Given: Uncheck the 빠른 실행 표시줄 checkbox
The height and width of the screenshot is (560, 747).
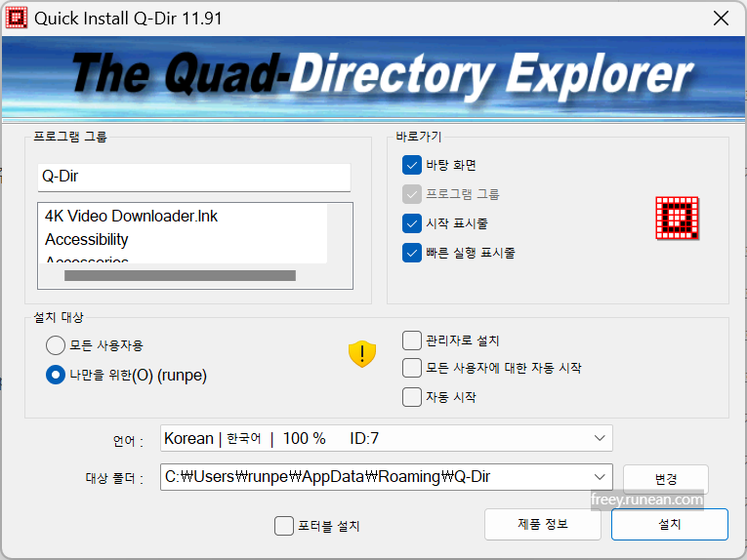Looking at the screenshot, I should pyautogui.click(x=412, y=253).
